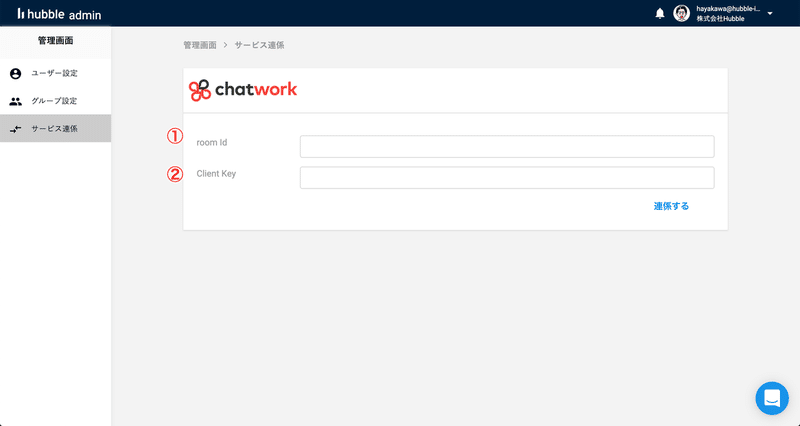Click the 株式会社Hubble company name
The image size is (800, 426).
[720, 19]
